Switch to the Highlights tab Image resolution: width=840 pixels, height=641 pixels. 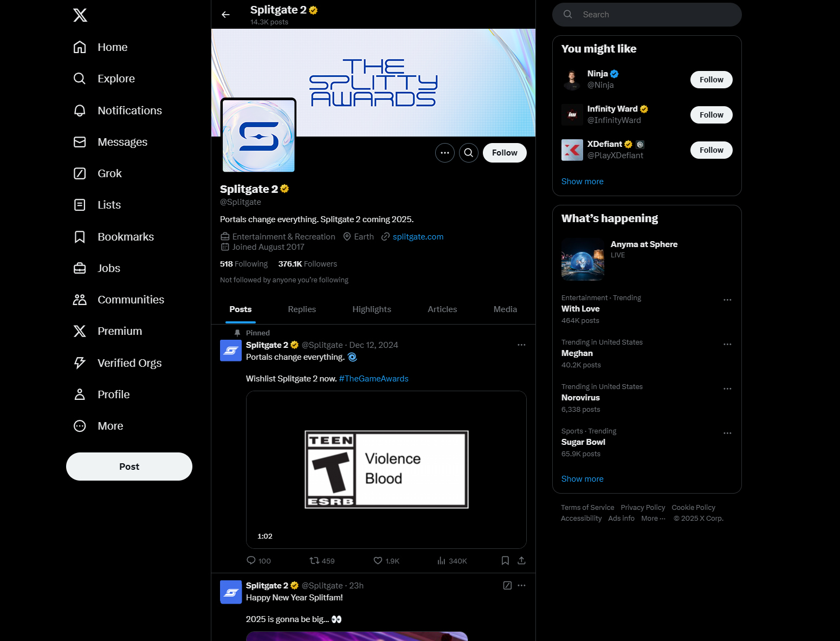coord(372,309)
